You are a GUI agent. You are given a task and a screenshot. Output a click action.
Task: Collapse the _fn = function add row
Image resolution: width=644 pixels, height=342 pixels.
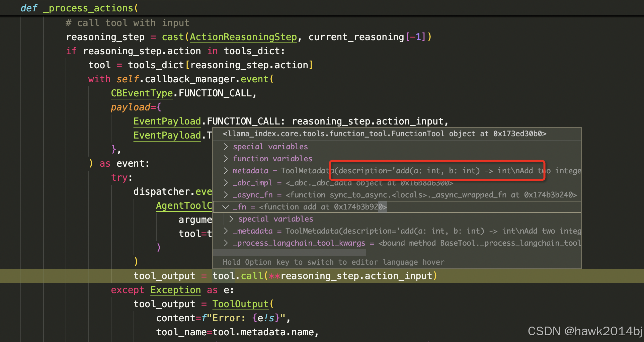point(226,207)
